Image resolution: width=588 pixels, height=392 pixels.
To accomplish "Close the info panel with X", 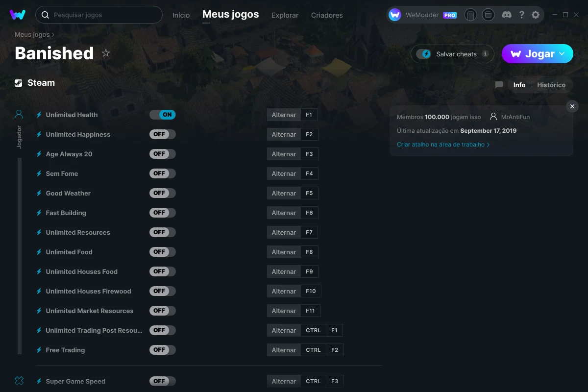I will click(x=572, y=106).
